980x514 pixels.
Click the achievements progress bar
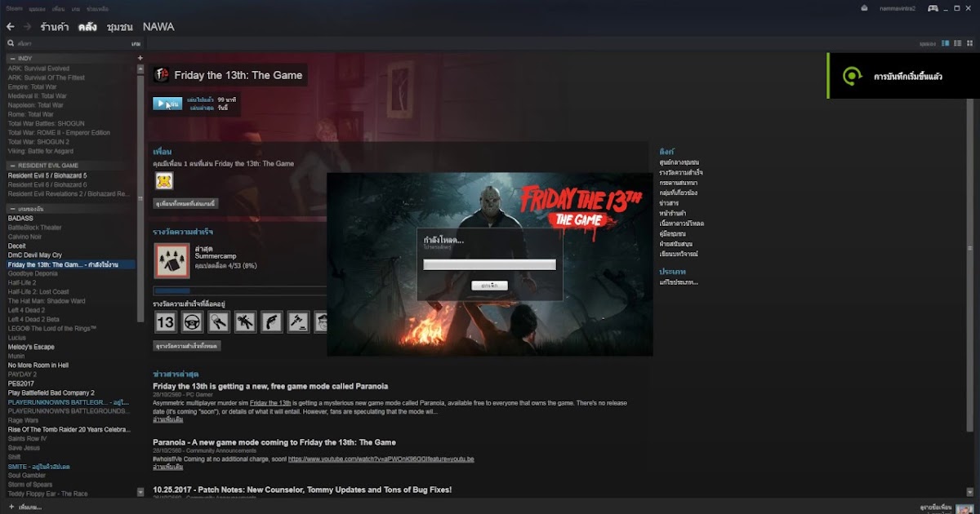pos(239,290)
